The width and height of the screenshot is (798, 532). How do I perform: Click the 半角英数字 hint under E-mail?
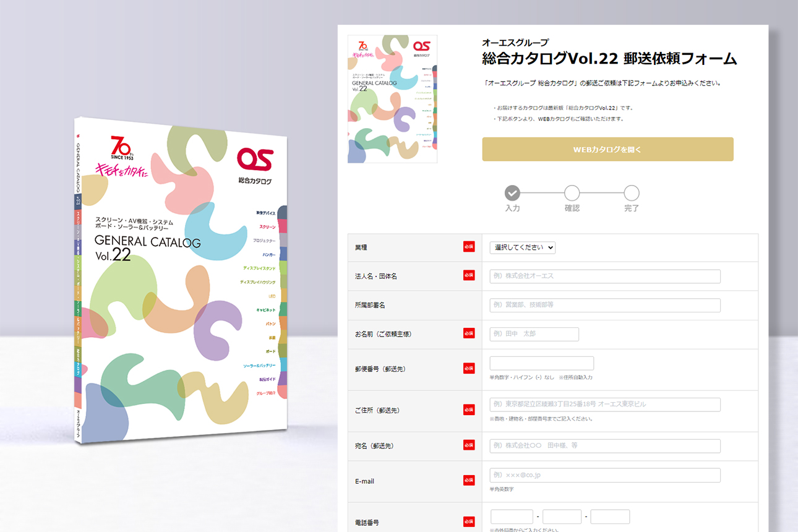[x=501, y=489]
